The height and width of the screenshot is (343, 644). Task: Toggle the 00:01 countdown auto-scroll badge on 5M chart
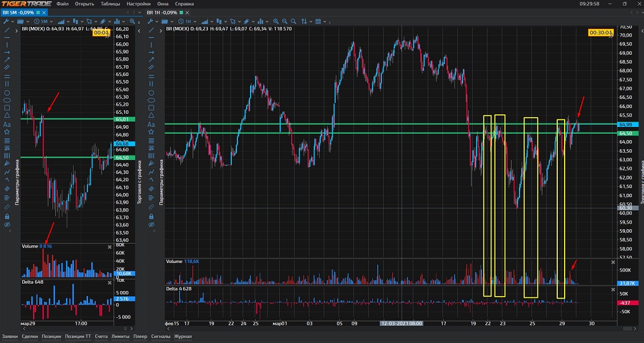[x=100, y=33]
